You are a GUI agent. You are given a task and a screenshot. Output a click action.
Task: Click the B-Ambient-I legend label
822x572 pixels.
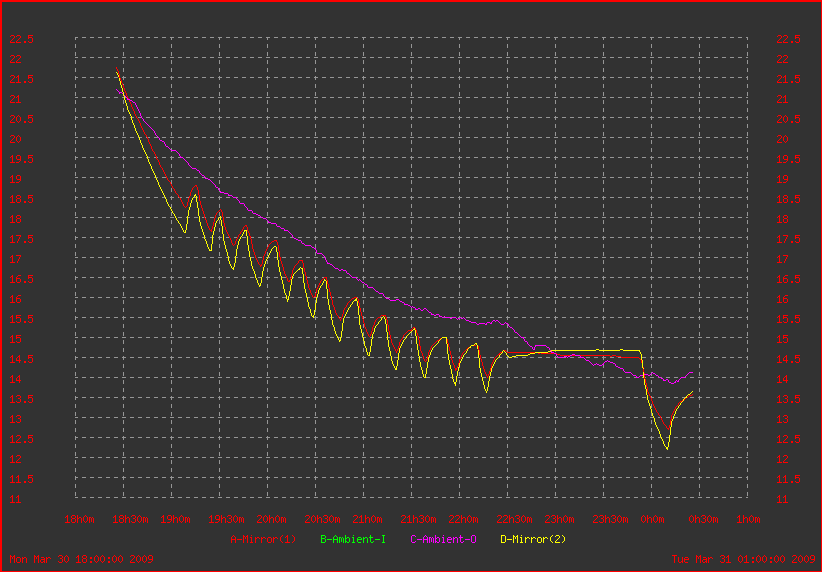[x=353, y=539]
